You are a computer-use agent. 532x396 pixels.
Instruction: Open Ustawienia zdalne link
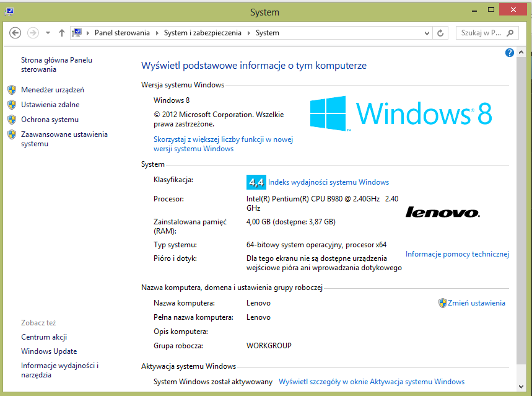point(50,105)
